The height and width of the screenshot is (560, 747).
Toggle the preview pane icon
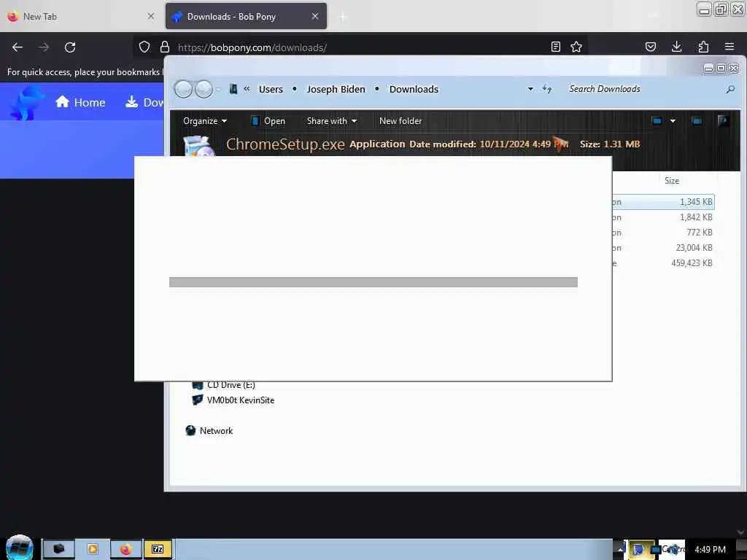(697, 121)
